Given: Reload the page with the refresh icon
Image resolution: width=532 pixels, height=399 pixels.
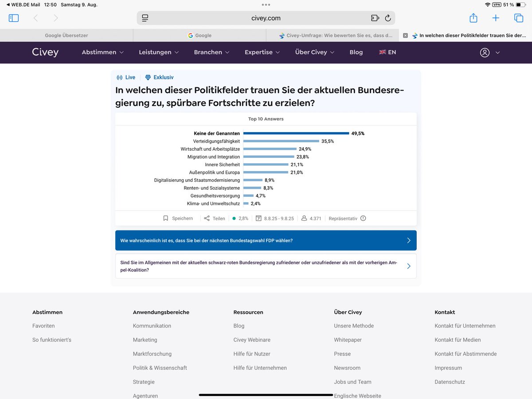Looking at the screenshot, I should coord(388,18).
